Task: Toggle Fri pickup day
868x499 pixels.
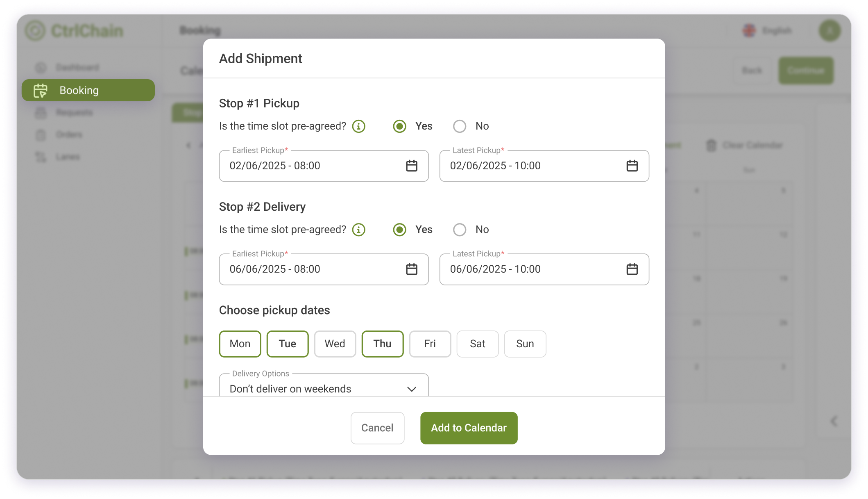Action: tap(430, 344)
